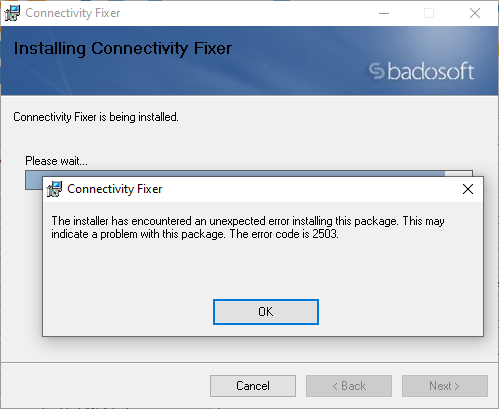This screenshot has height=409, width=499.
Task: Confirm the error with OK
Action: pyautogui.click(x=266, y=312)
